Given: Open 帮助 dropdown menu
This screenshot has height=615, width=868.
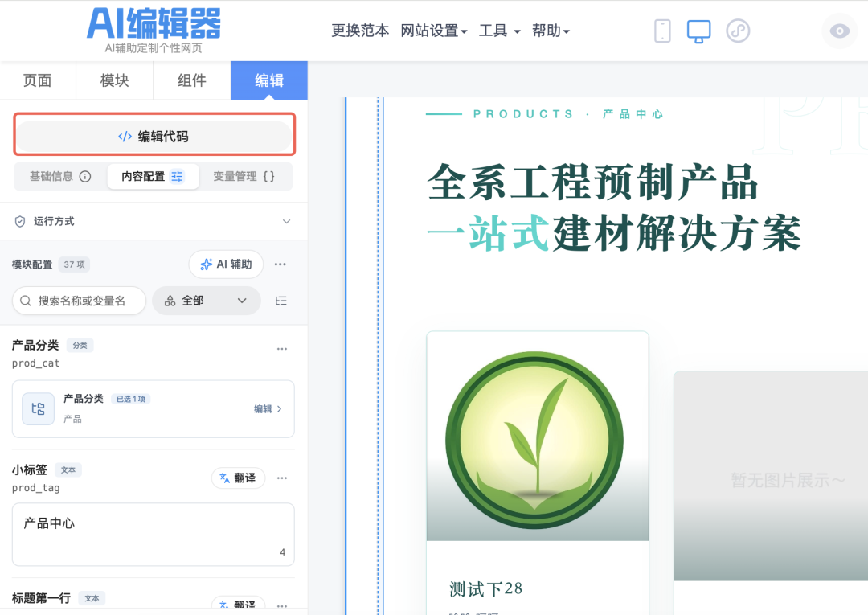Looking at the screenshot, I should click(551, 31).
